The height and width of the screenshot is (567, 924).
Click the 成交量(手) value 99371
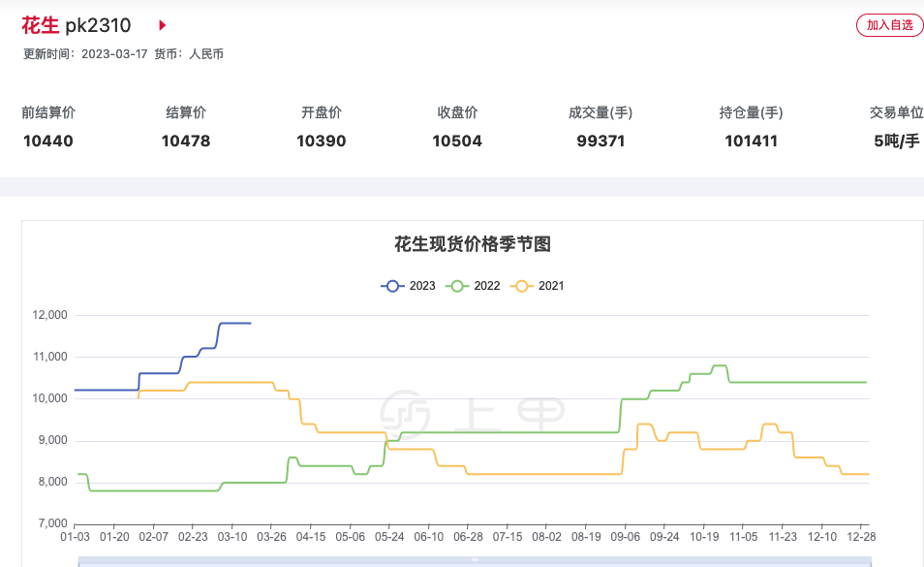coord(601,142)
